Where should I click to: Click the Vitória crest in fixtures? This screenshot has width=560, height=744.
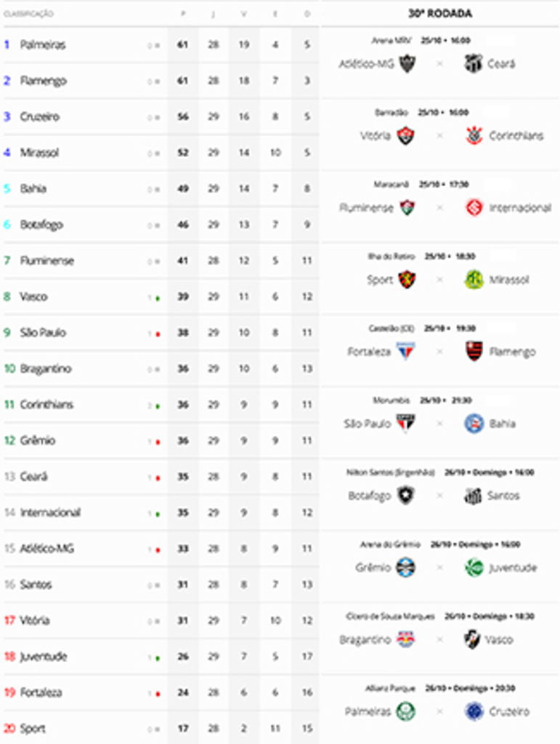point(406,136)
